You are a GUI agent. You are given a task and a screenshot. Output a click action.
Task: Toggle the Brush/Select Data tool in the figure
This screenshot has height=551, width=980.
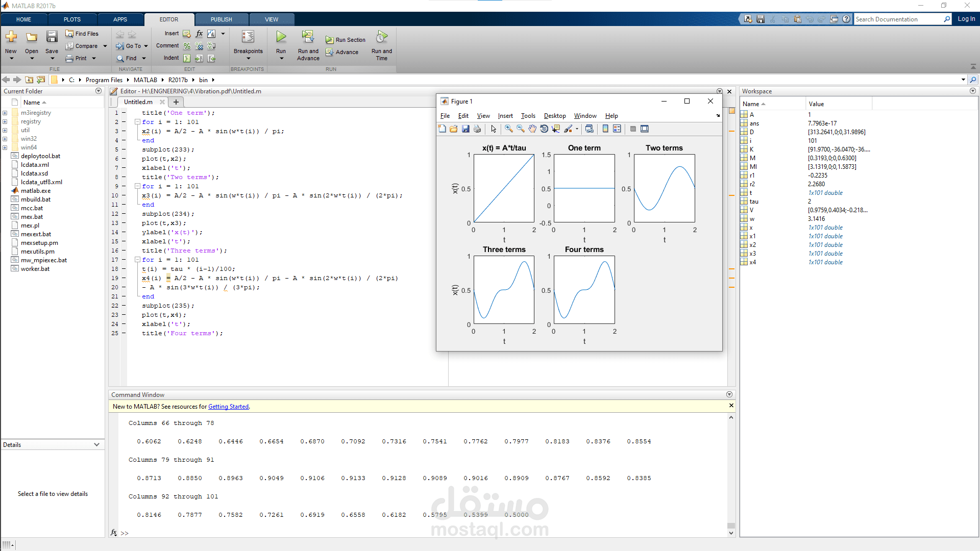tap(569, 129)
